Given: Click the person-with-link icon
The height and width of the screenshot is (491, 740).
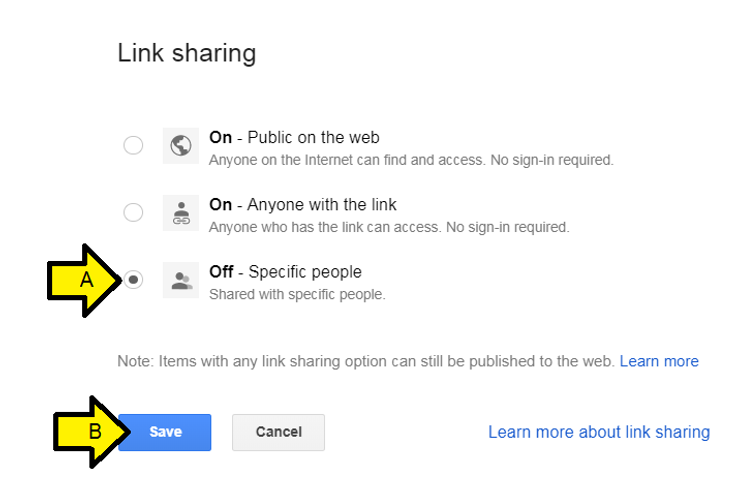Looking at the screenshot, I should click(x=181, y=213).
